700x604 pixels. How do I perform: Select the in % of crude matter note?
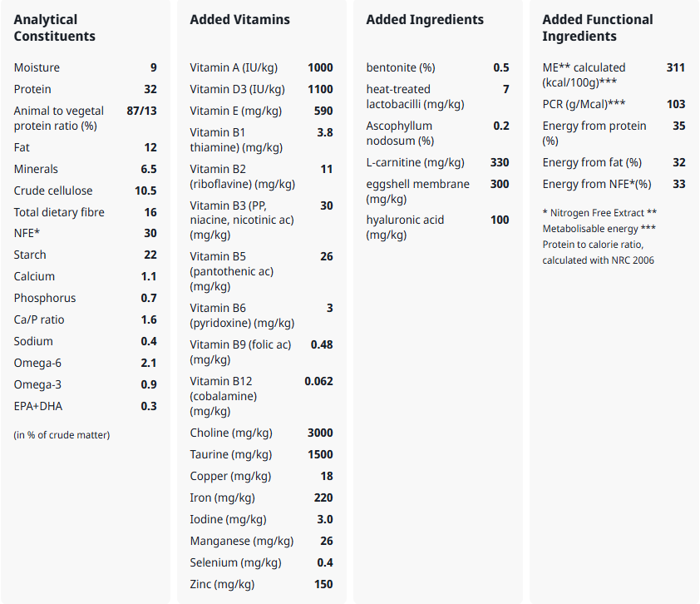pos(62,435)
